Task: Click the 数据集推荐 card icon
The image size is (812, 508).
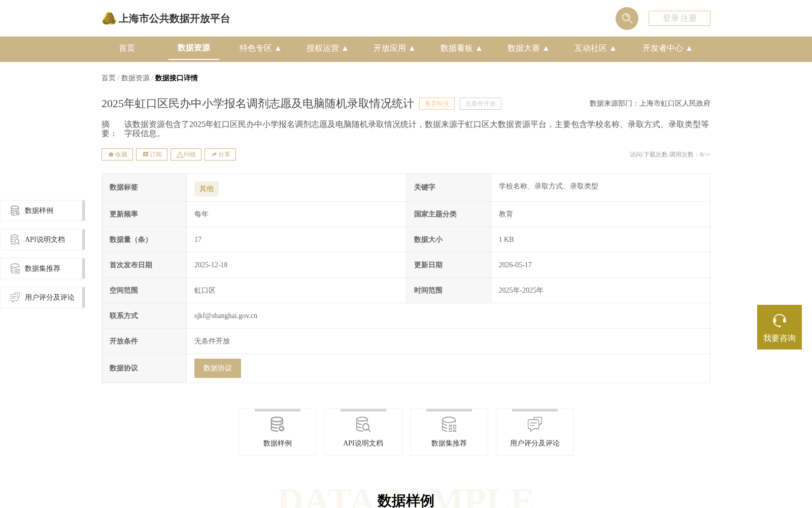Action: coord(449,424)
